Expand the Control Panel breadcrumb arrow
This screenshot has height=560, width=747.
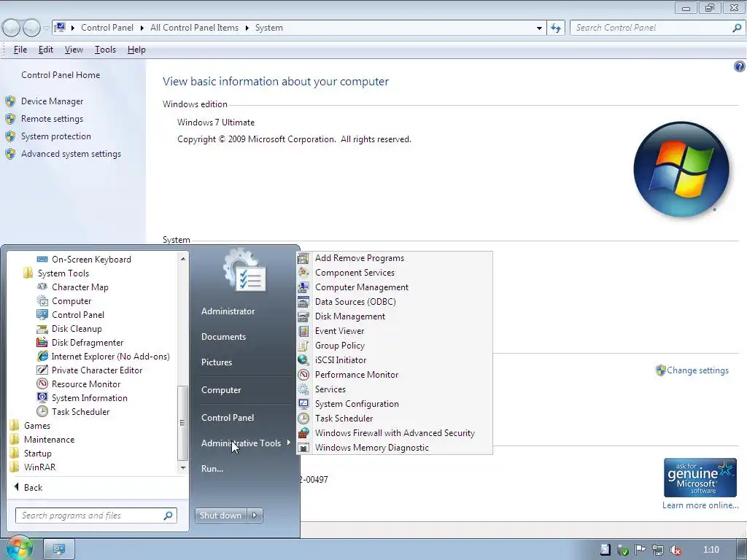click(142, 28)
